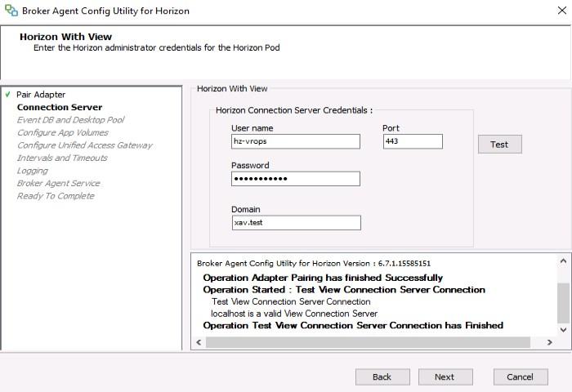
Task: Click 'Operation Started : Test View Connection' log line
Action: pyautogui.click(x=344, y=290)
